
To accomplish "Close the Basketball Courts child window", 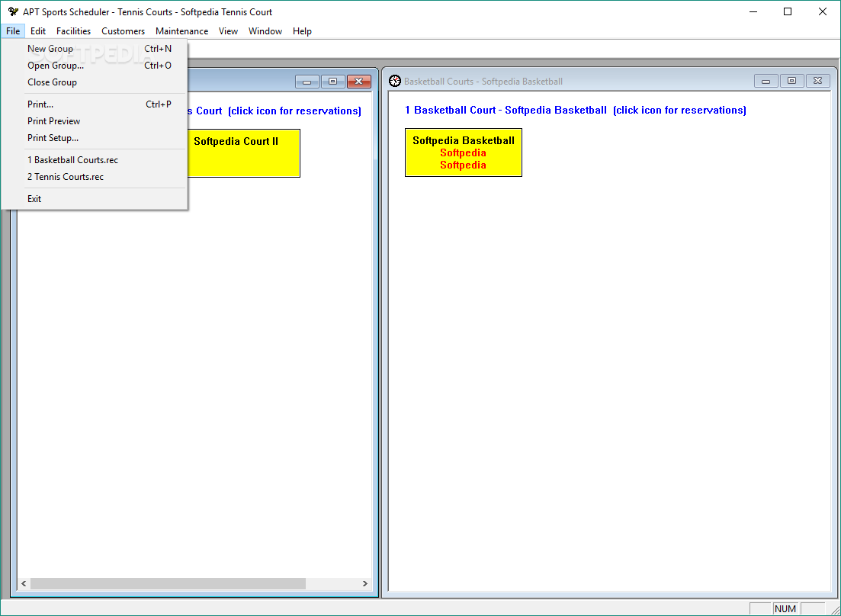I will [817, 81].
